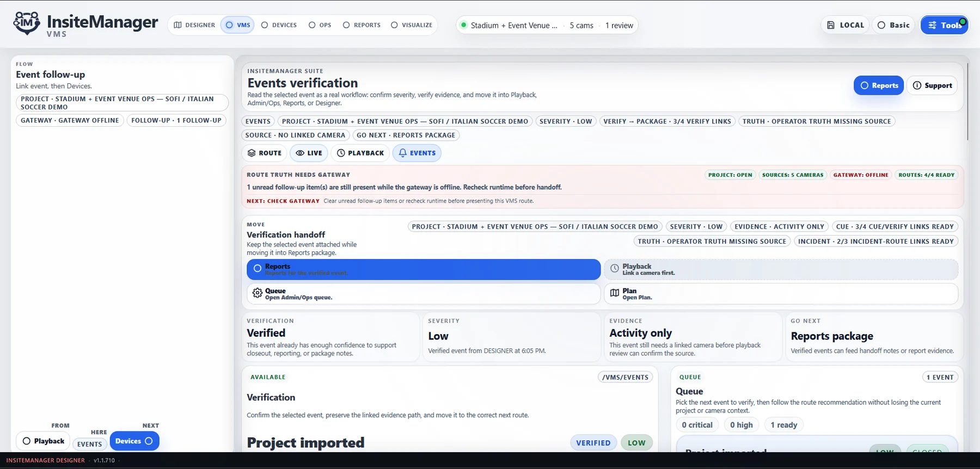This screenshot has width=980, height=469.
Task: Open the Playback view button
Action: [x=360, y=153]
